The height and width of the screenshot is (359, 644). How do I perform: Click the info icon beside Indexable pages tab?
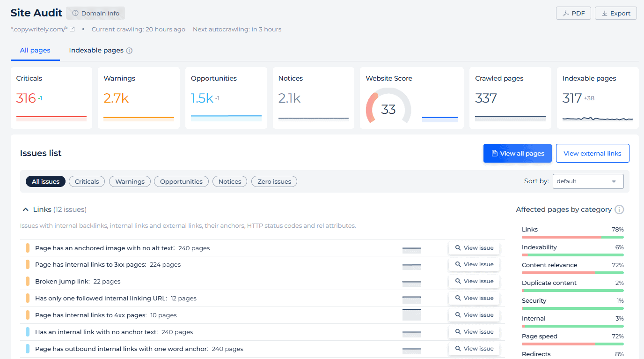coord(129,50)
